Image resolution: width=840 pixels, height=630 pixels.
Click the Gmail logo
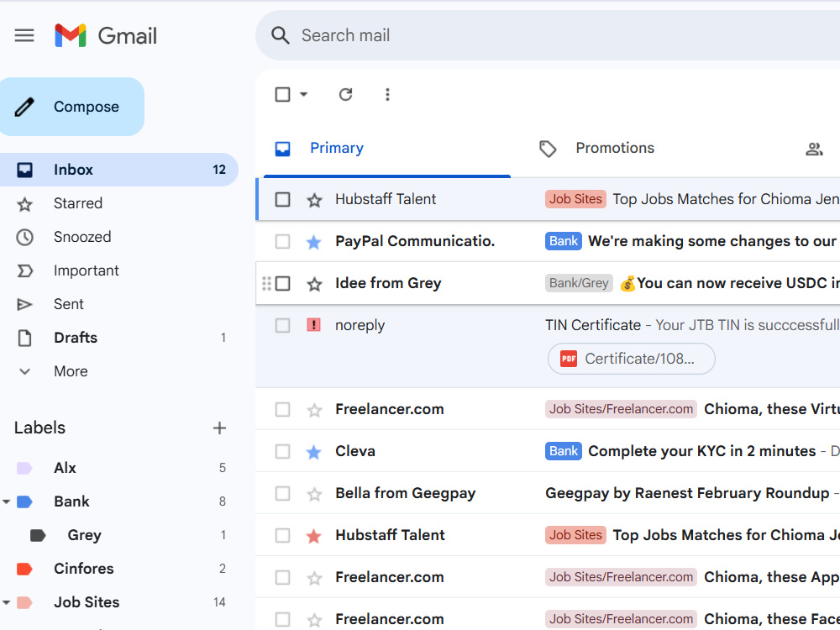(x=106, y=36)
